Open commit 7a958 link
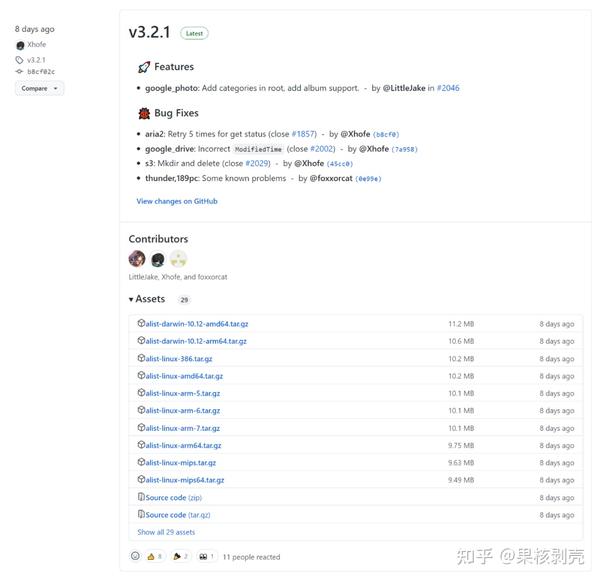The width and height of the screenshot is (600, 581). tap(404, 149)
